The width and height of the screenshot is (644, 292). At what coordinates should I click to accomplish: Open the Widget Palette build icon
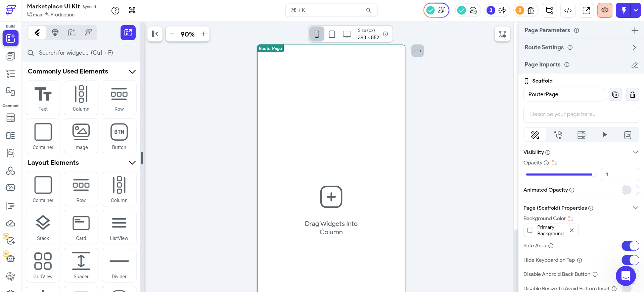coord(10,38)
